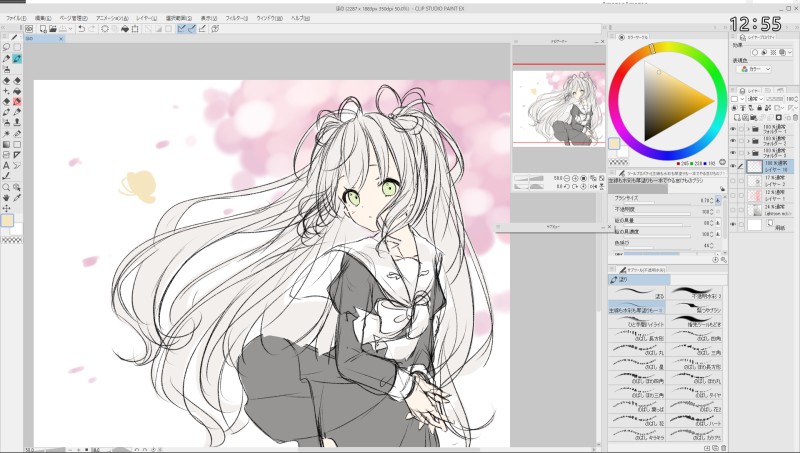Image resolution: width=800 pixels, height=453 pixels.
Task: Open the レイヤー menu
Action: point(146,18)
